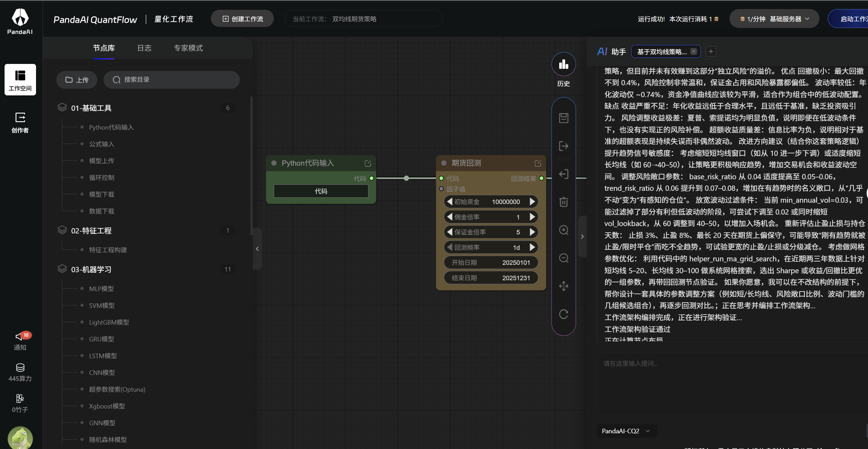
Task: Toggle the 期货回测 node status dot
Action: coord(444,163)
